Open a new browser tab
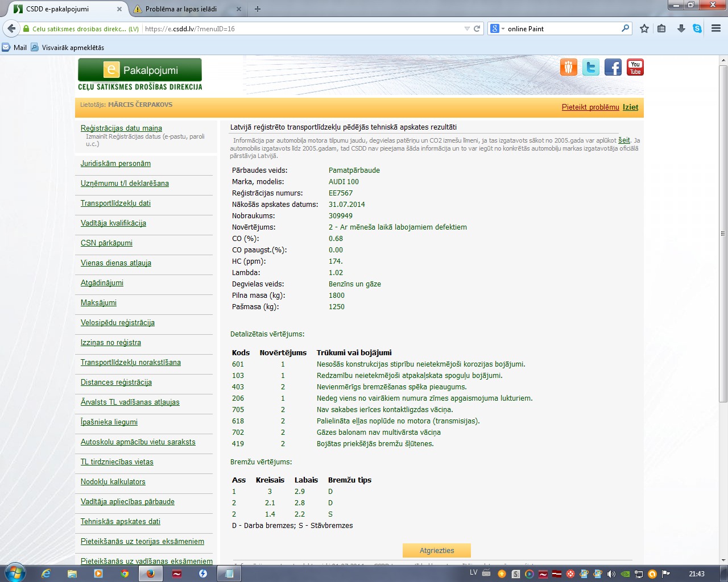 pos(258,9)
